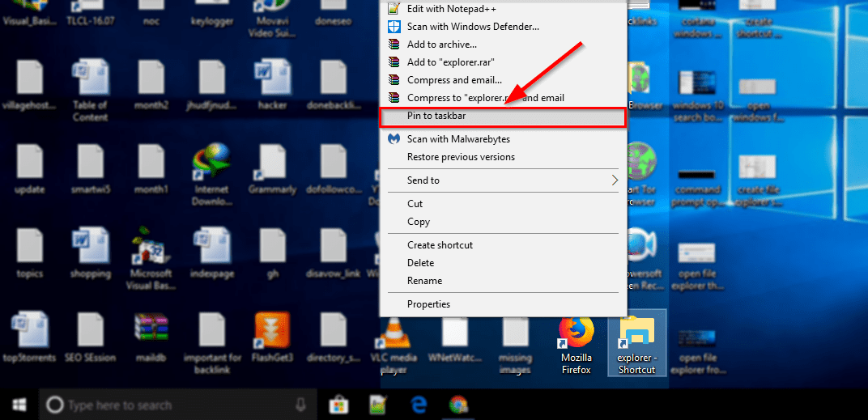Select the shopping Word document

[90, 253]
